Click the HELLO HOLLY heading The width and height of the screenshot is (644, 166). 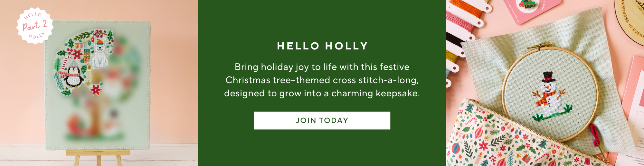(322, 46)
